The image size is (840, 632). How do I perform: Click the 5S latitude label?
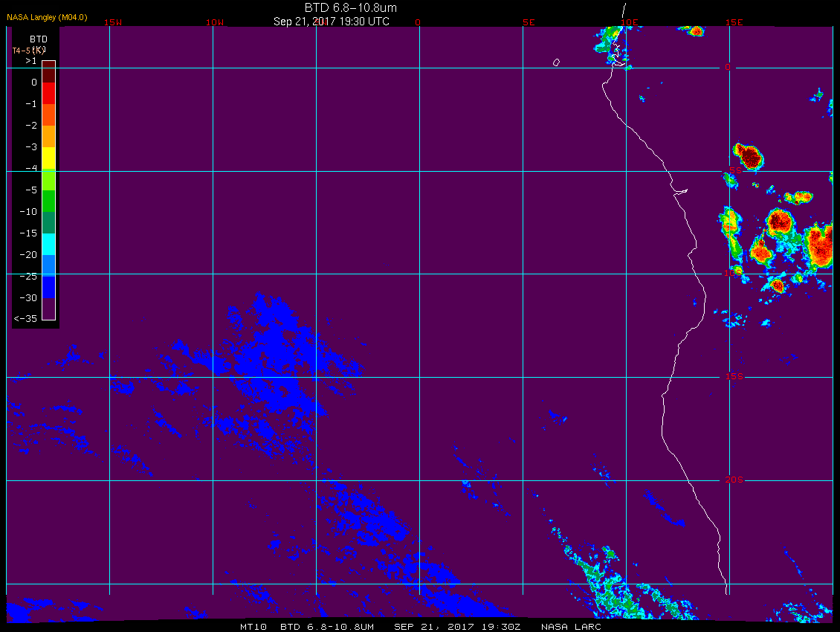click(x=735, y=170)
